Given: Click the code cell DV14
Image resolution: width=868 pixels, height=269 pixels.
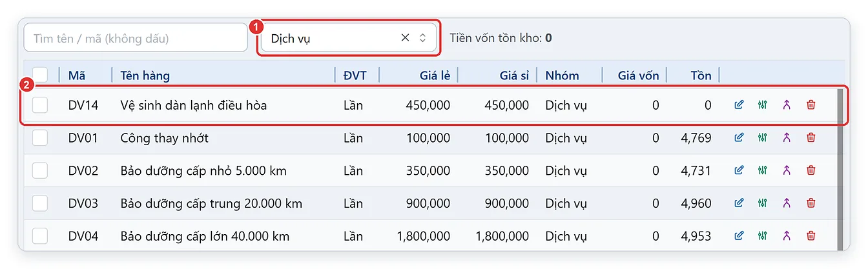Looking at the screenshot, I should pos(83,105).
